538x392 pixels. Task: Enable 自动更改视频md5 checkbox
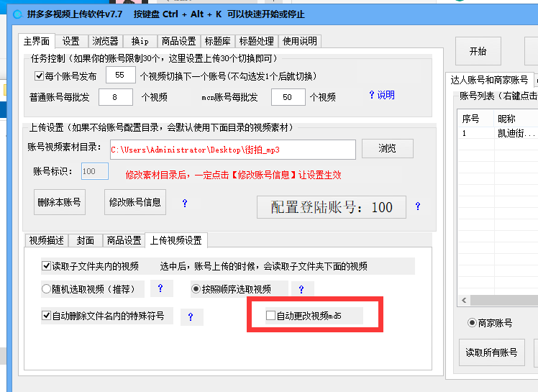point(270,316)
